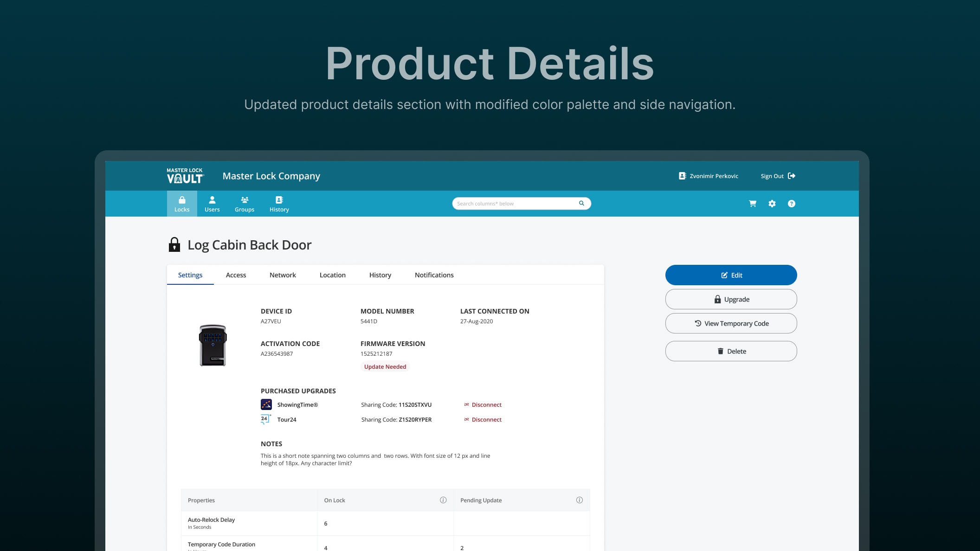The width and height of the screenshot is (980, 551).
Task: Click sharing code Z1S20RYPER
Action: click(x=415, y=420)
